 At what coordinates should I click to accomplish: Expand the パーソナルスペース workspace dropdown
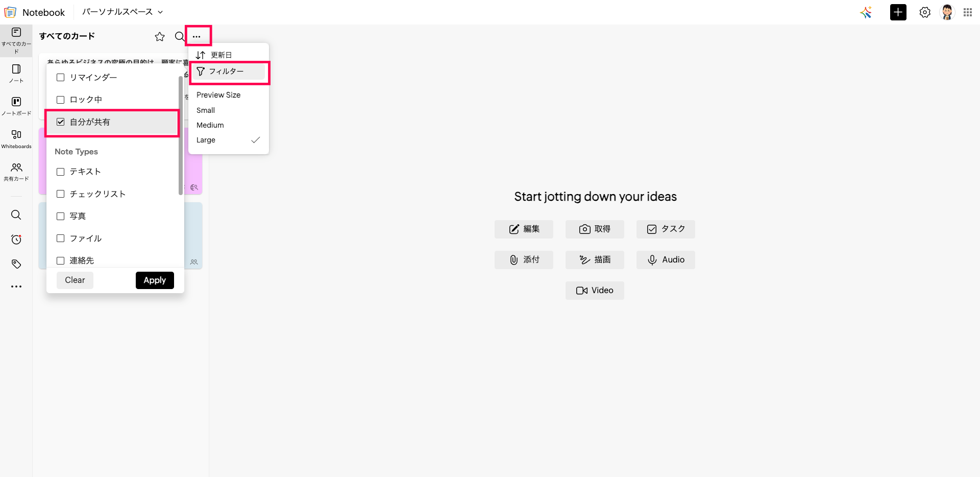point(122,12)
